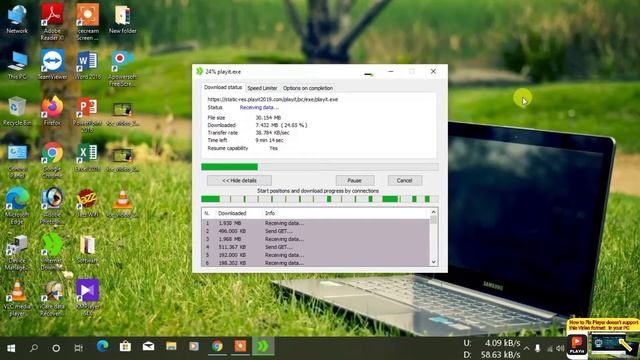This screenshot has height=360, width=640.
Task: Open Task View on taskbar
Action: pyautogui.click(x=78, y=348)
